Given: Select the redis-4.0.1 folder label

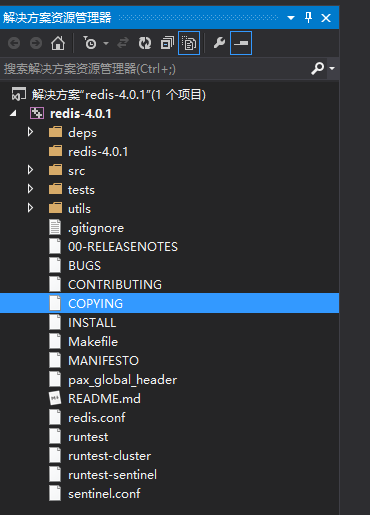Looking at the screenshot, I should [98, 152].
